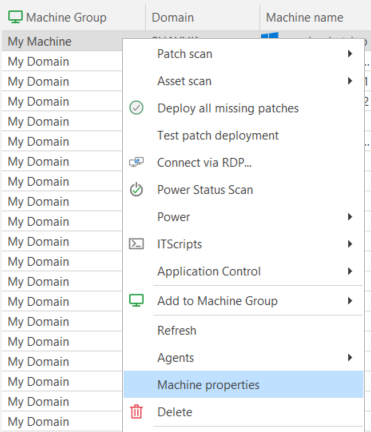
Task: Select Deploy all missing patches
Action: (x=243, y=108)
